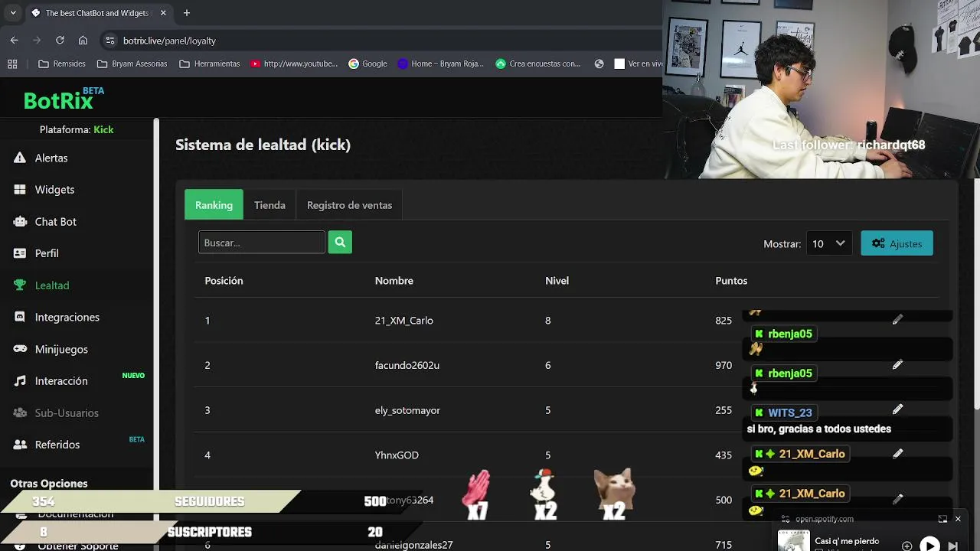Open the Widgets sidebar icon
The width and height of the screenshot is (980, 551).
pyautogui.click(x=21, y=189)
